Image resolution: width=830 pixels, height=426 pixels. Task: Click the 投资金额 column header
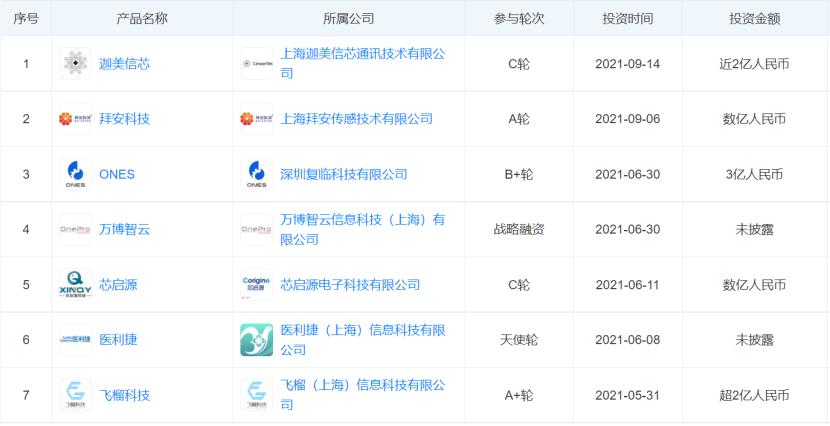pos(755,19)
